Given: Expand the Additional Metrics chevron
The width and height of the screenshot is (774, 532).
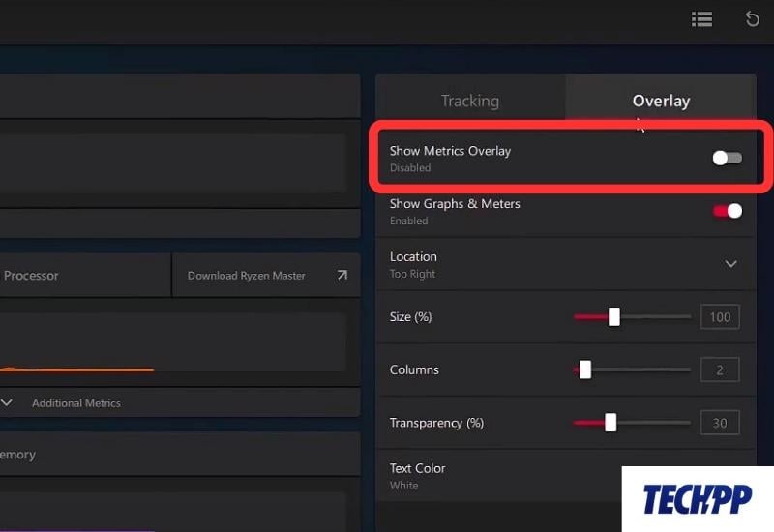Looking at the screenshot, I should click(7, 402).
